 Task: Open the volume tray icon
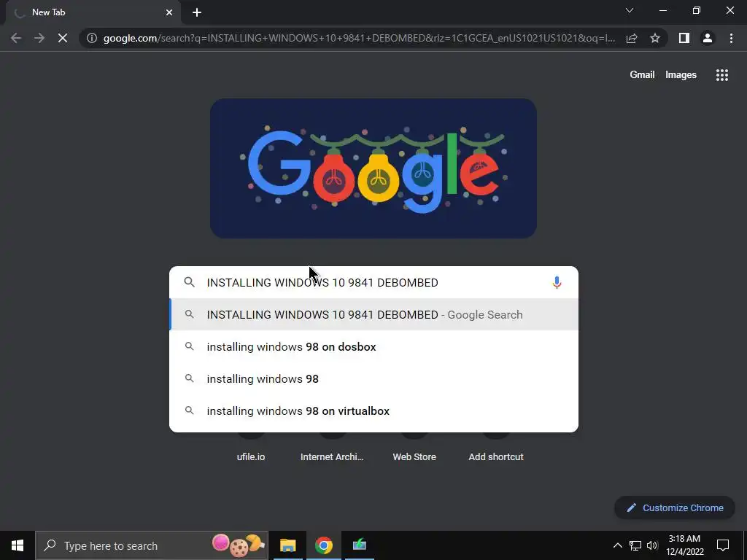tap(652, 545)
